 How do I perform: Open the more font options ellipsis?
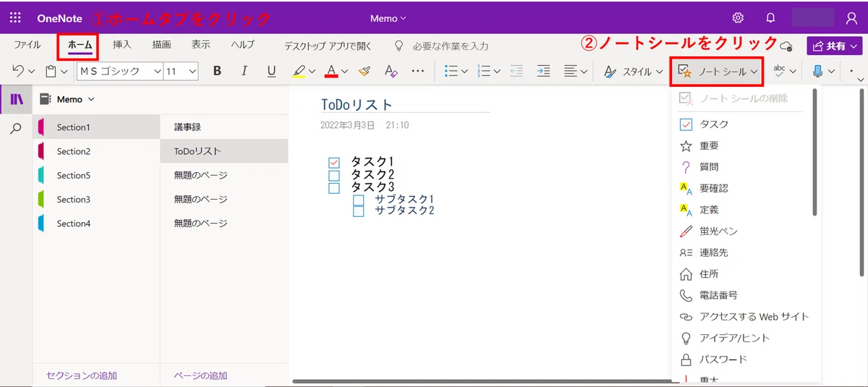(418, 71)
